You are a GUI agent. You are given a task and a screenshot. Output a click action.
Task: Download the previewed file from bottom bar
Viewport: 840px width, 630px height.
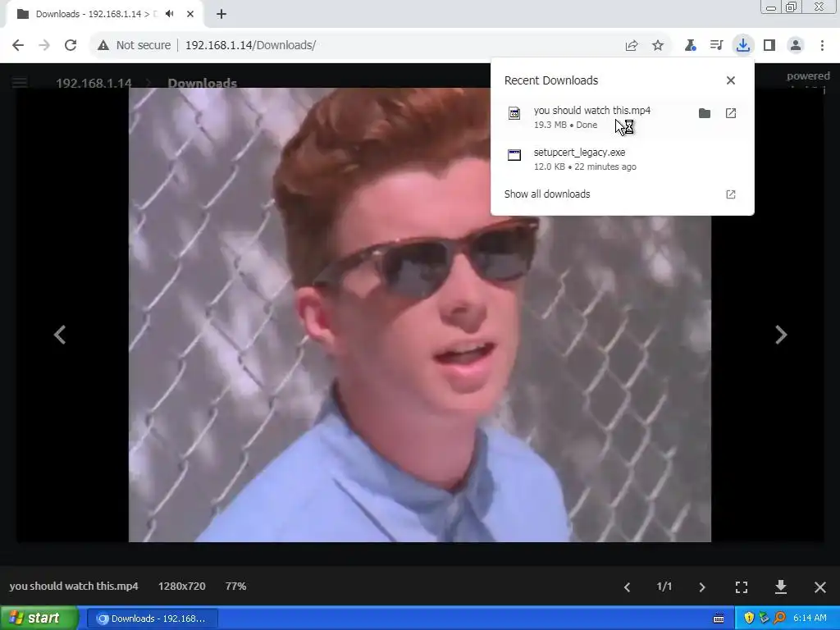pyautogui.click(x=781, y=587)
